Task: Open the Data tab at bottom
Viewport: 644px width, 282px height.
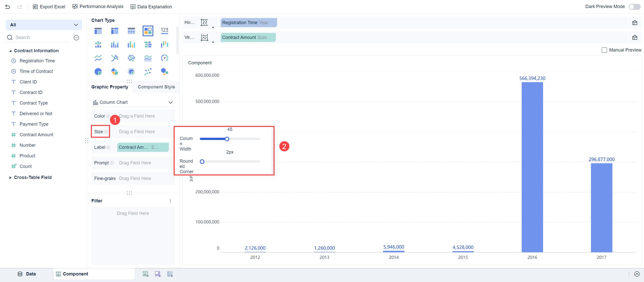Action: click(x=27, y=274)
